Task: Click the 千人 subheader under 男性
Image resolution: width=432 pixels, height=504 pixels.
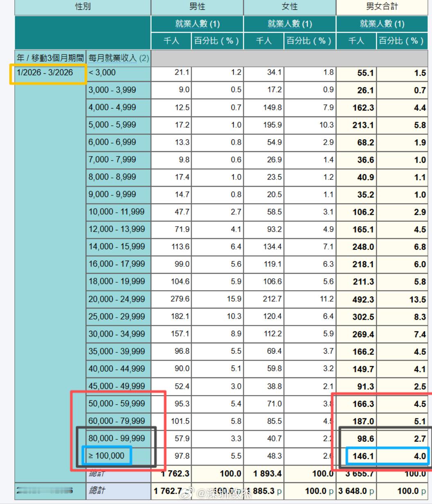Action: click(171, 41)
